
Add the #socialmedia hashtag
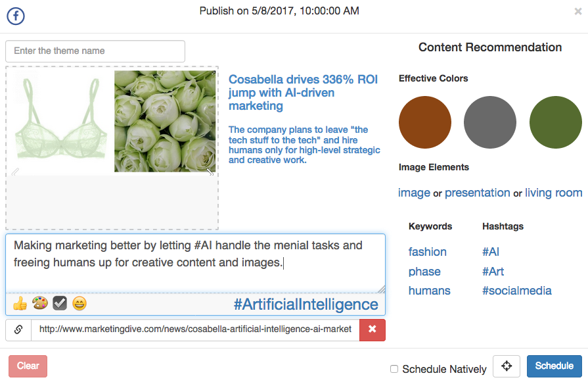516,291
